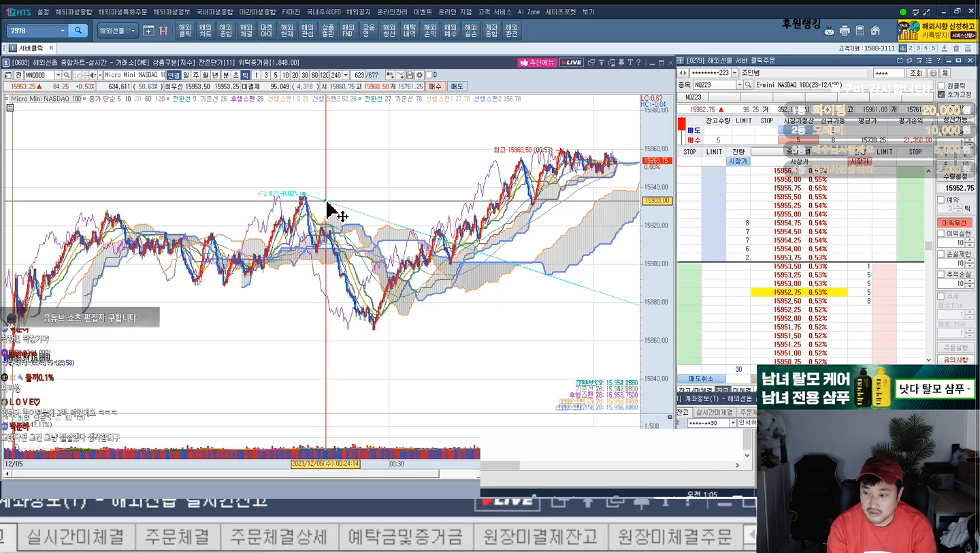Toggle the 호가고정 checkbox
The width and height of the screenshot is (980, 553).
tap(942, 95)
